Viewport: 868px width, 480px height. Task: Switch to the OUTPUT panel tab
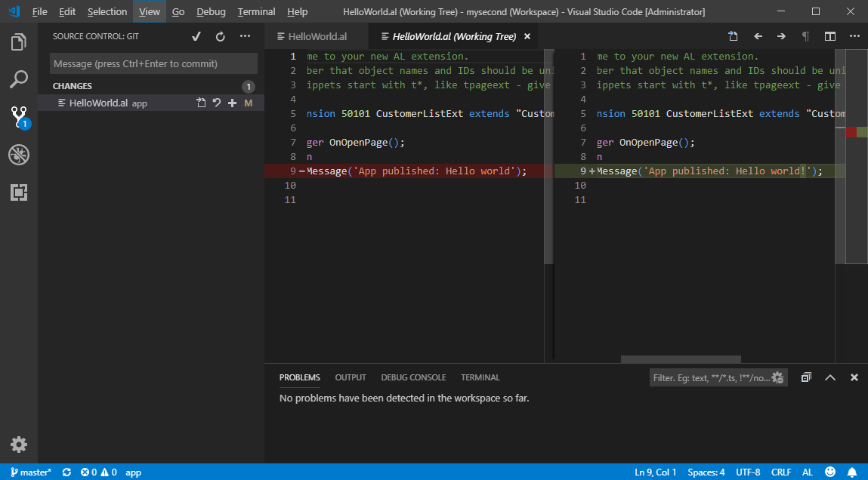pos(351,377)
